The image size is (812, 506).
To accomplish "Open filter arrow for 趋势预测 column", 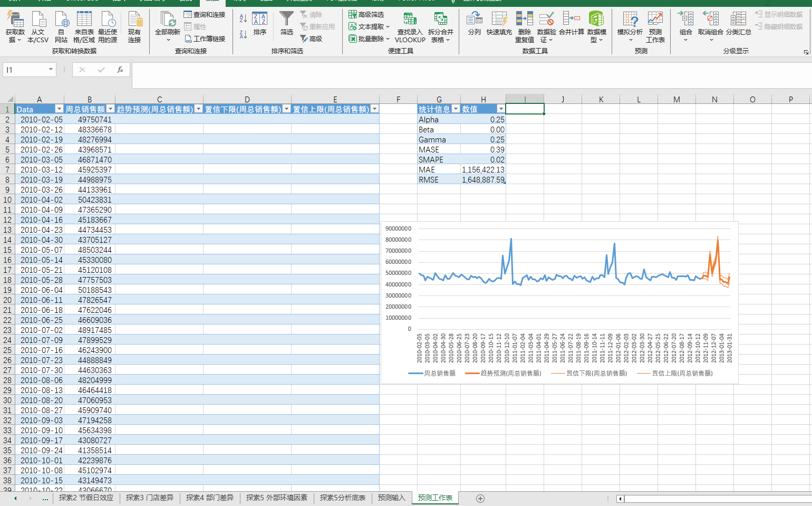I will pos(198,109).
